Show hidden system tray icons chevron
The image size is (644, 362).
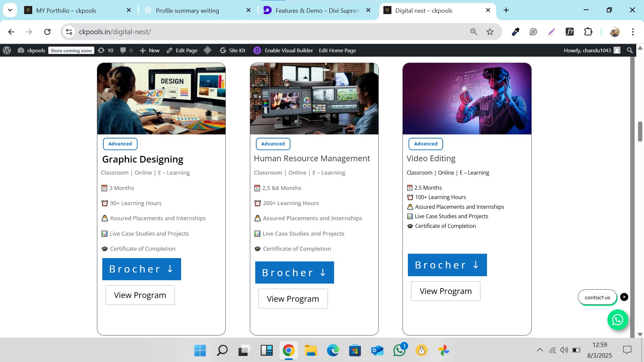click(x=540, y=350)
